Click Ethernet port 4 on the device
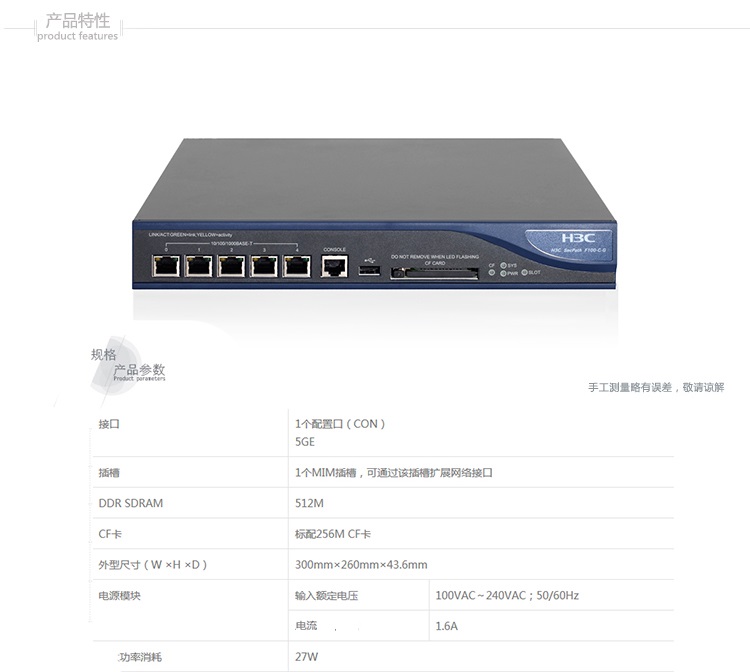Image resolution: width=750 pixels, height=672 pixels. [x=297, y=266]
